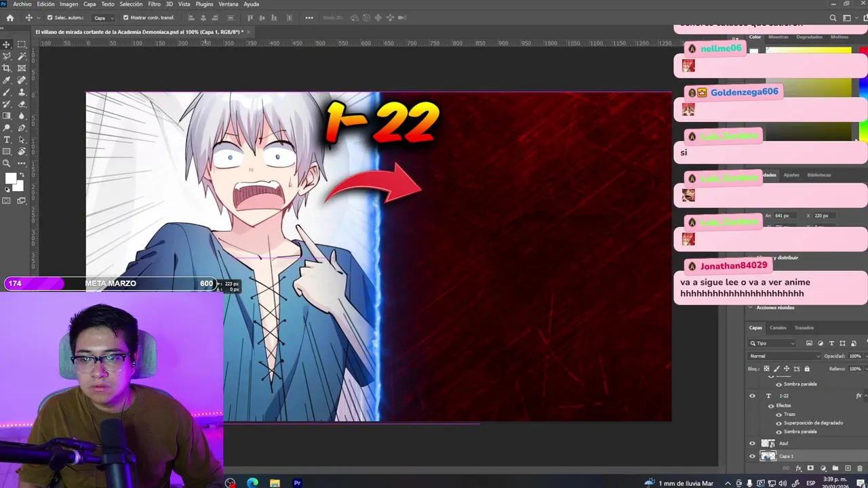Open the Capa auto-select dropdown
The height and width of the screenshot is (488, 868).
pos(102,18)
